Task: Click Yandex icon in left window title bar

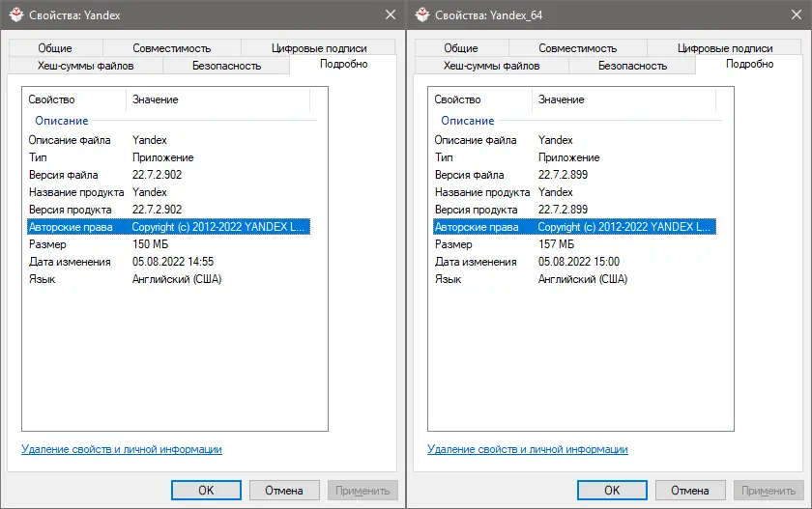Action: (x=16, y=14)
